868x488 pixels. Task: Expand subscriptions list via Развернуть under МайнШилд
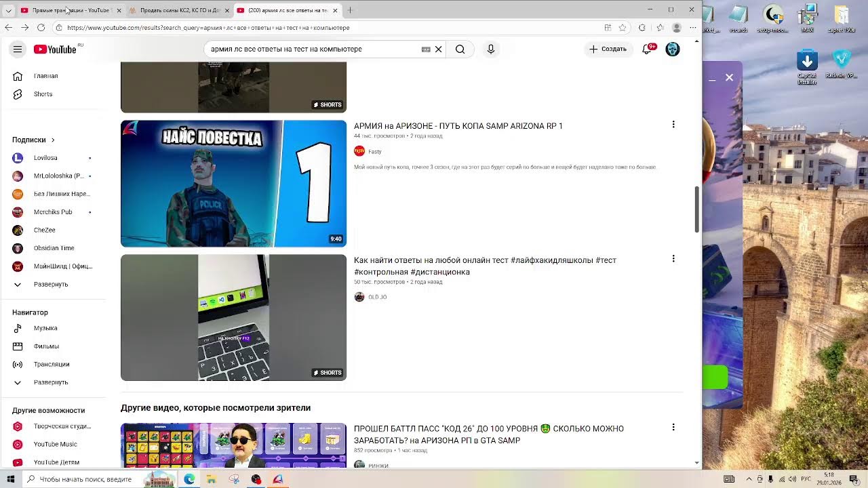[x=52, y=284]
